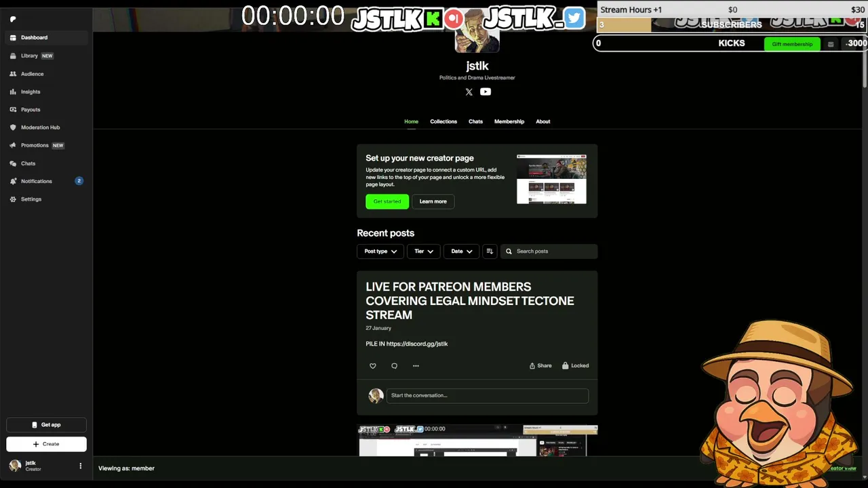
Task: Click the Get app button
Action: 46,425
